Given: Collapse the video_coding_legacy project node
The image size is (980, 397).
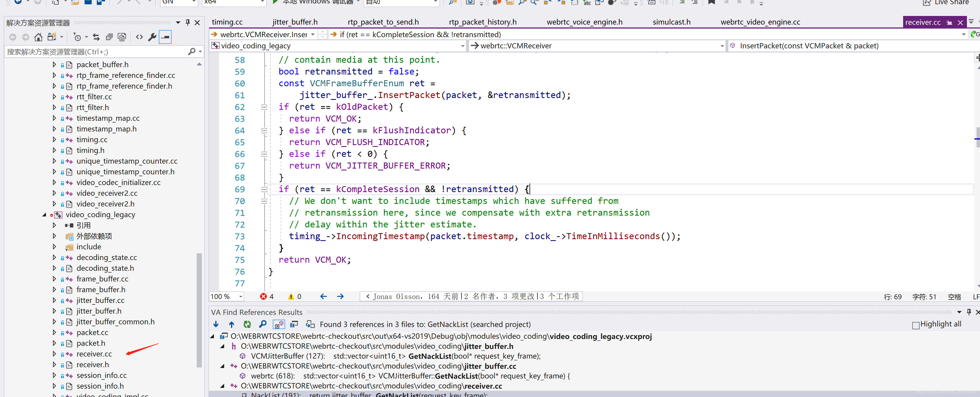Looking at the screenshot, I should click(x=44, y=215).
